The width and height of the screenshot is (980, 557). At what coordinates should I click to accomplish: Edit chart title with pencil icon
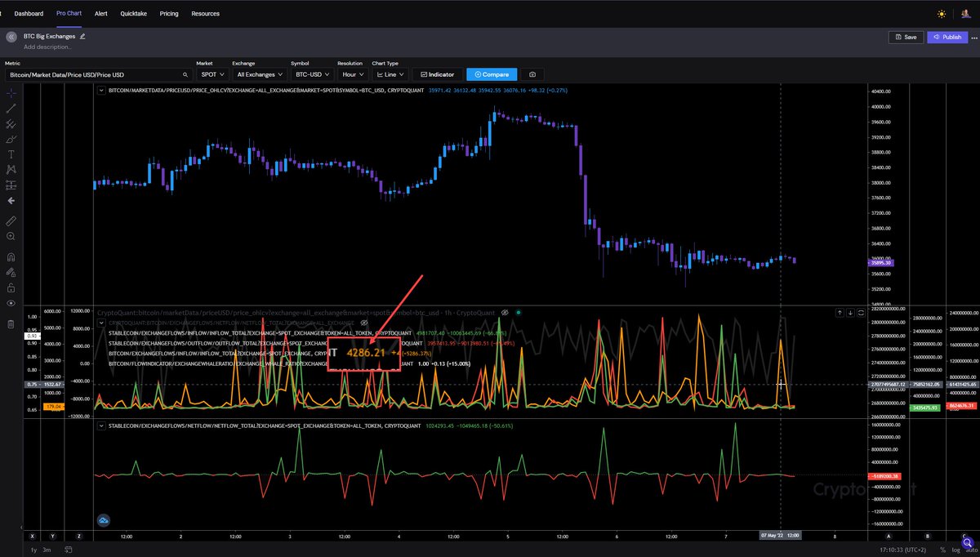[x=82, y=36]
